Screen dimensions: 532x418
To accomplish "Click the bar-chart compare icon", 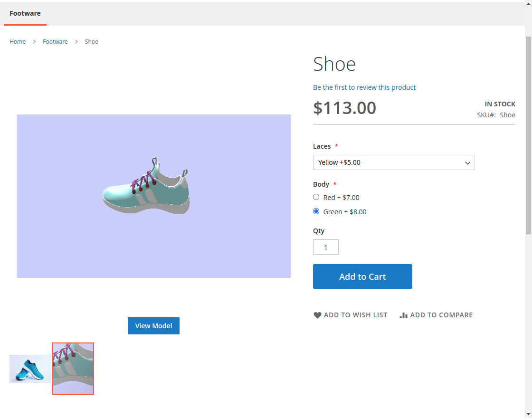I will pos(403,314).
